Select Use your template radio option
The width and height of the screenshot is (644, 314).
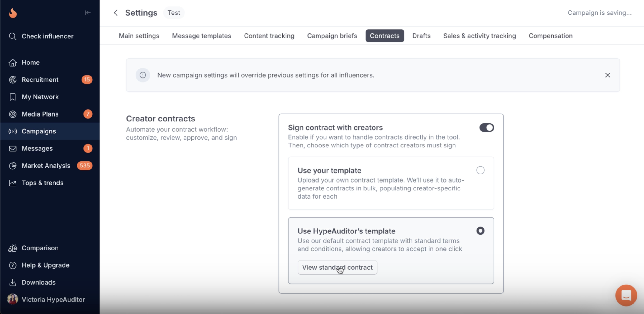tap(480, 170)
